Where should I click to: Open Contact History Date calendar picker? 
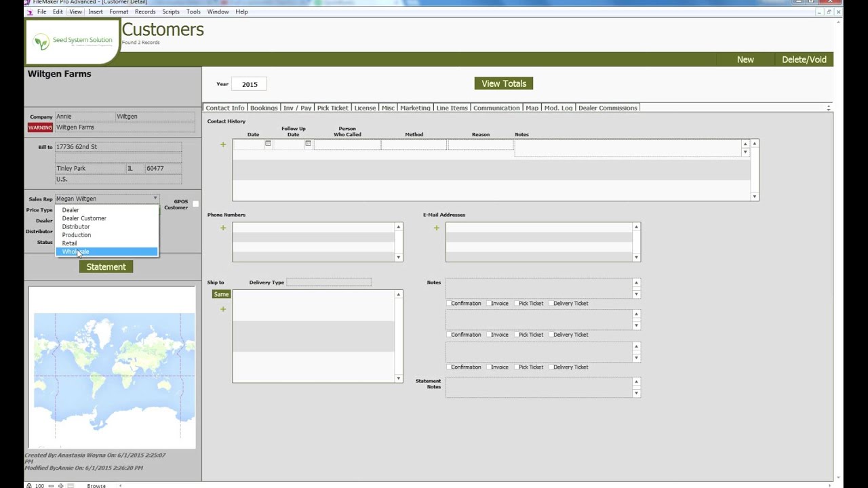click(x=268, y=144)
